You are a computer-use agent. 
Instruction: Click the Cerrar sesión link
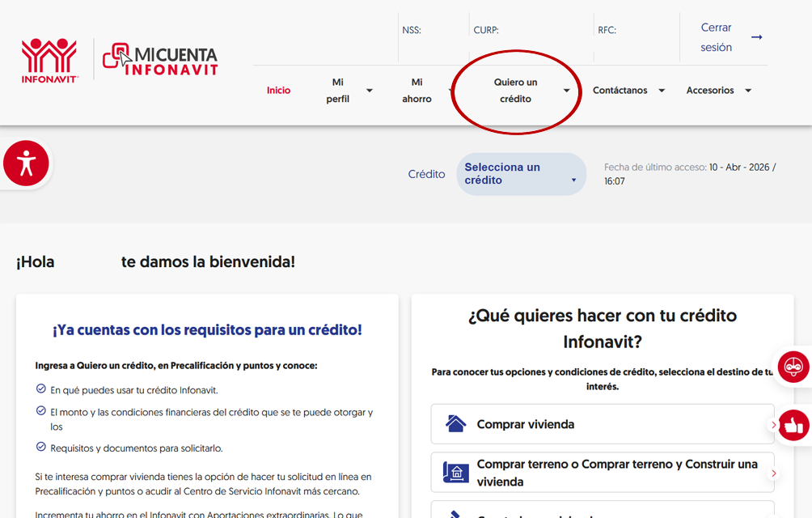tap(716, 37)
